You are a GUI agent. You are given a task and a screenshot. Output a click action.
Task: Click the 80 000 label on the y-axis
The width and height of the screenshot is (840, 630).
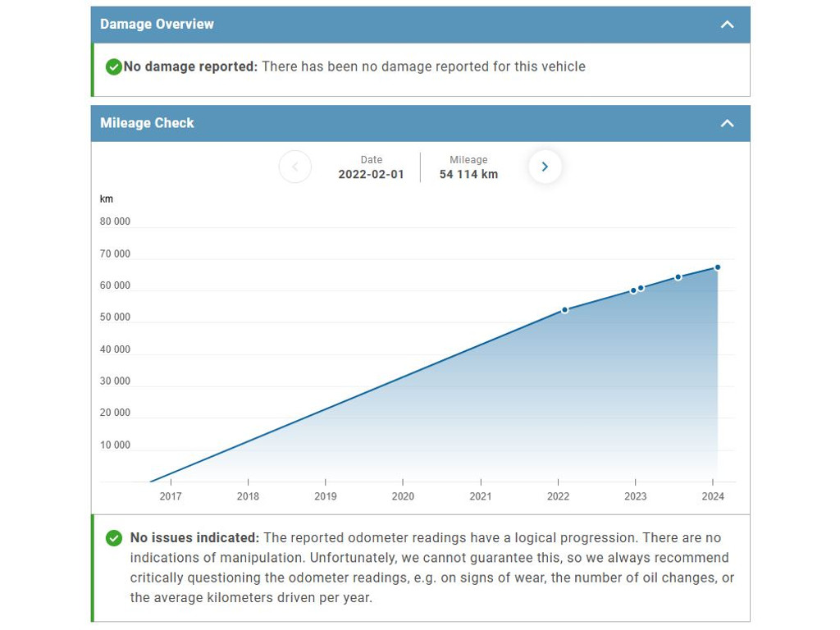[x=115, y=221]
